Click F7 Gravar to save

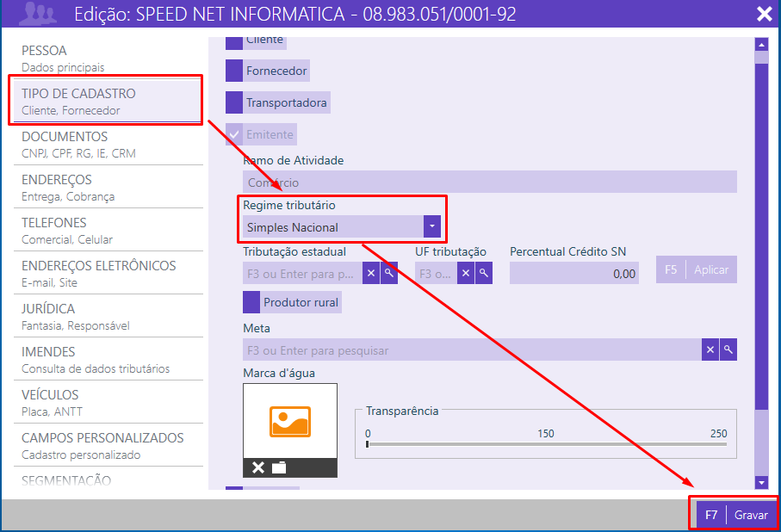(x=736, y=515)
